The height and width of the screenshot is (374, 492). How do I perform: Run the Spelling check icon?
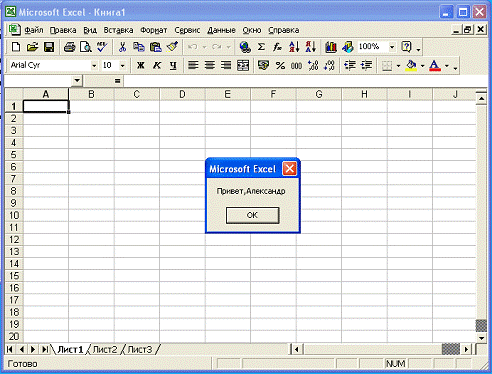tap(102, 47)
